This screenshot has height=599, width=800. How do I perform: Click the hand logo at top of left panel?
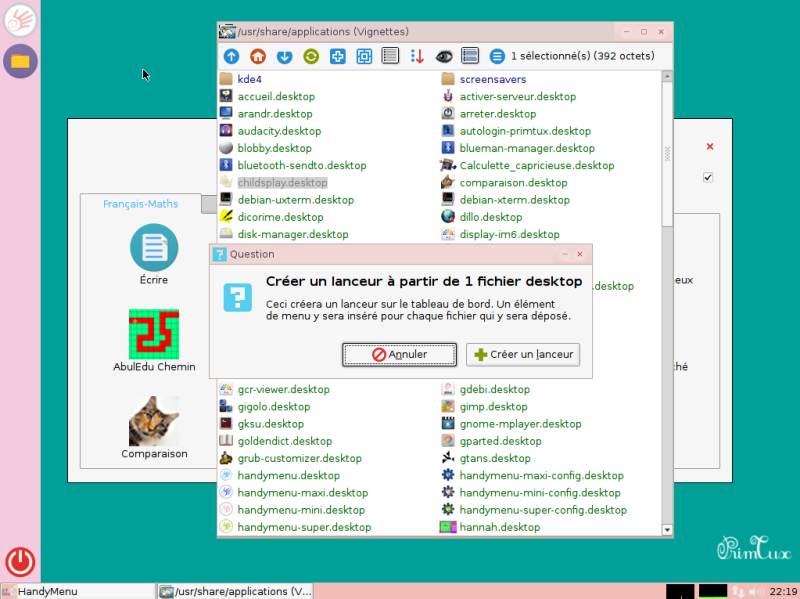[x=20, y=20]
